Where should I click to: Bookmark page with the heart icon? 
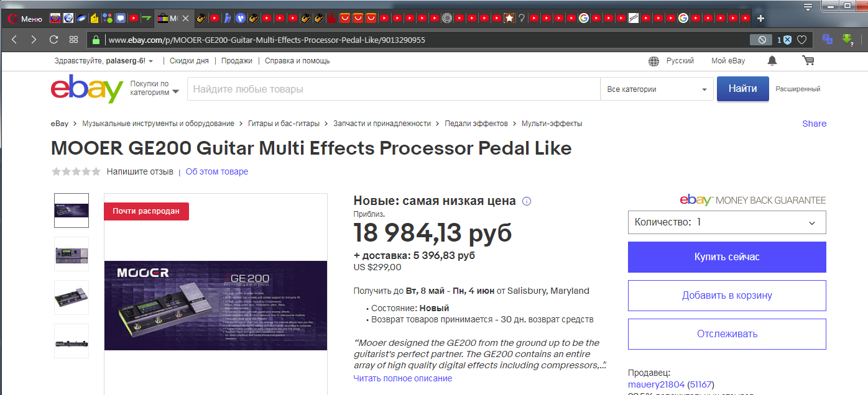coord(802,40)
